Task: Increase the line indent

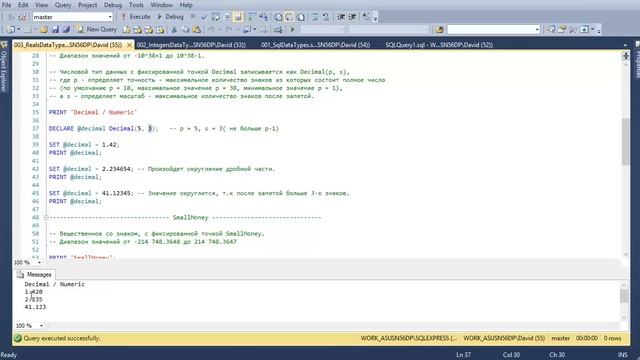Action: [352, 17]
